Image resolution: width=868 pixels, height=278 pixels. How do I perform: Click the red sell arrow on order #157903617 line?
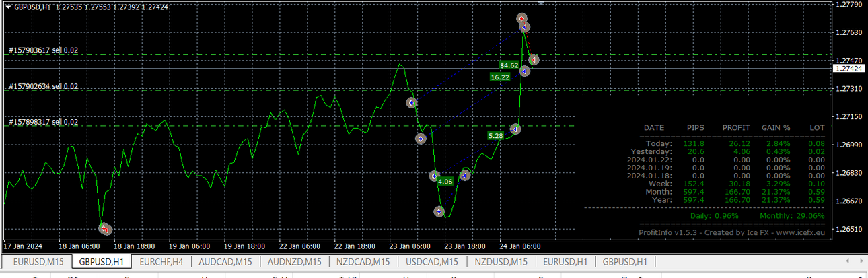coord(534,59)
